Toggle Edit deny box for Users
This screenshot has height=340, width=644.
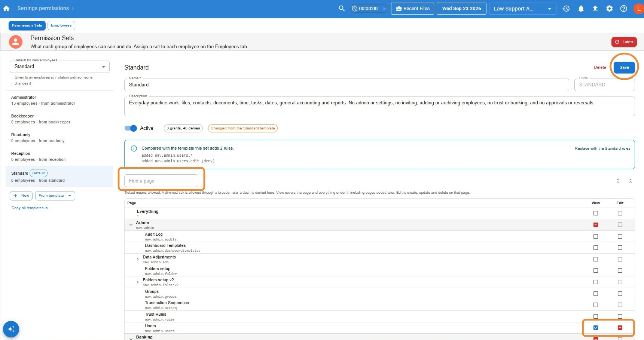tap(620, 328)
